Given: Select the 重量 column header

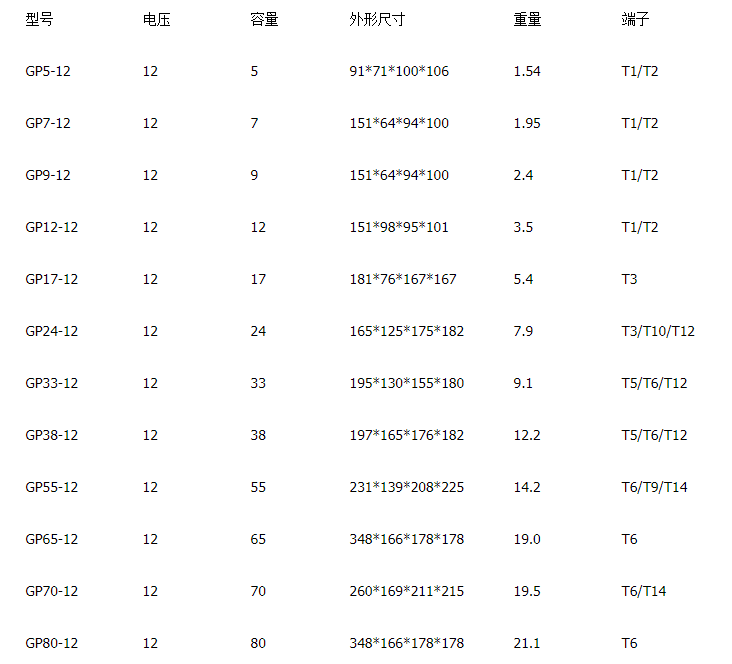Looking at the screenshot, I should (527, 19).
